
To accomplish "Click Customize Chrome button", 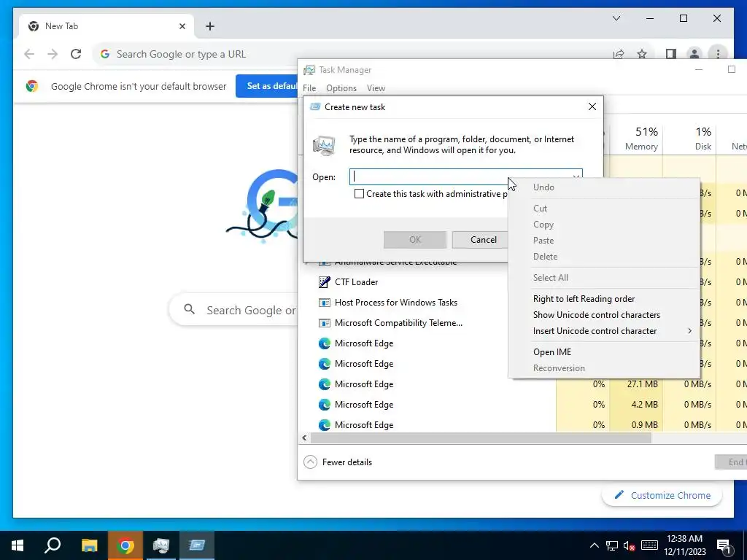I will (x=662, y=495).
